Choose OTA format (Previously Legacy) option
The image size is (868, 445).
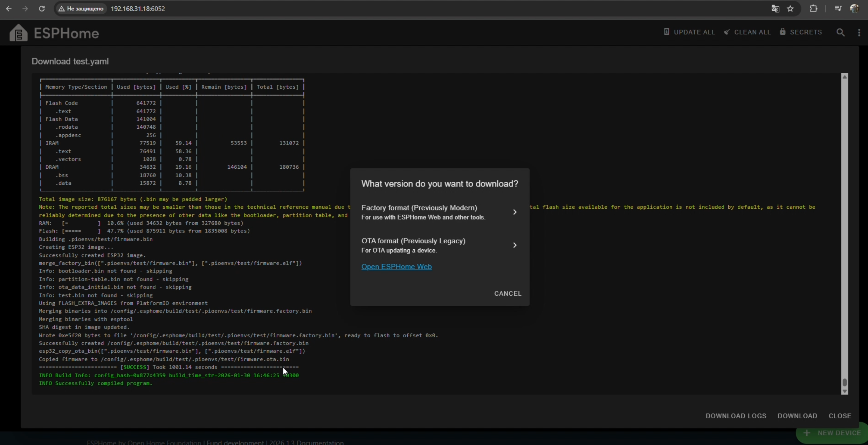[413, 245]
